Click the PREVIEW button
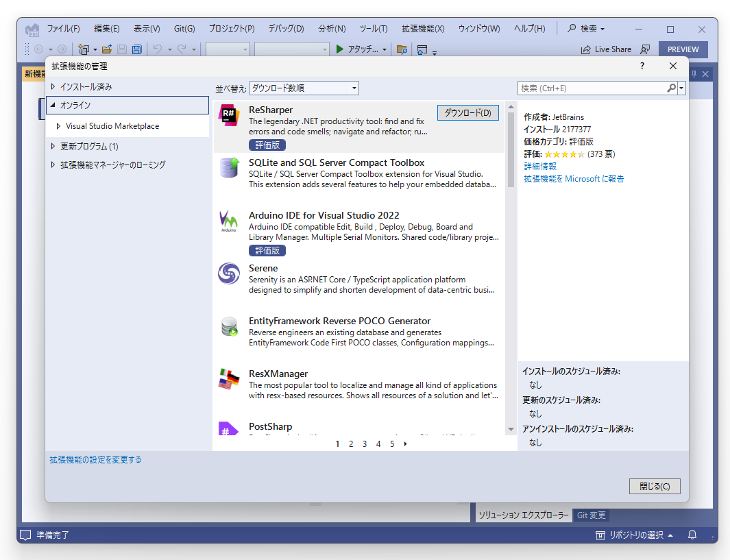 coord(683,49)
